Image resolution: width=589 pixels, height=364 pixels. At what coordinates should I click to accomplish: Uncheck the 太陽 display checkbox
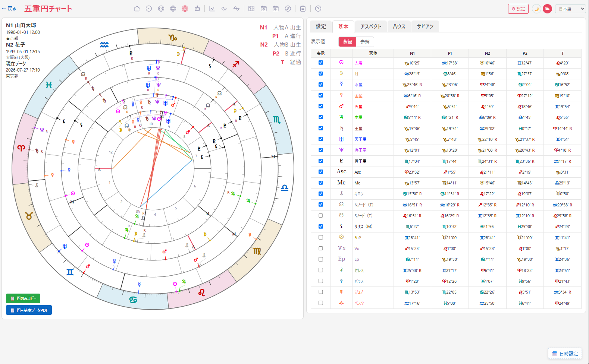point(321,63)
